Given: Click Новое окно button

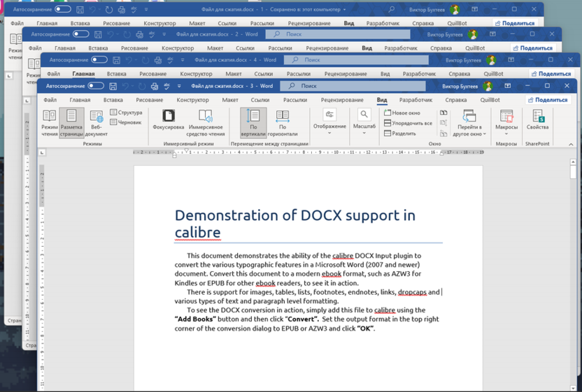Looking at the screenshot, I should pos(402,112).
